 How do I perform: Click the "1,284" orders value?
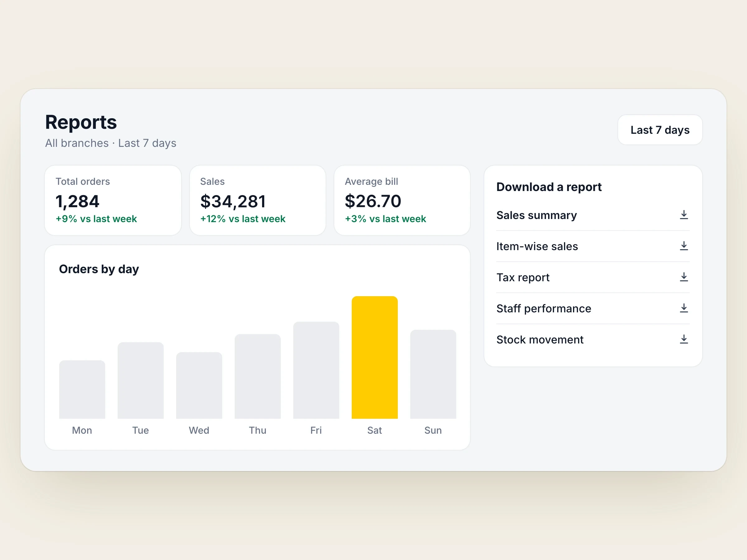click(77, 202)
